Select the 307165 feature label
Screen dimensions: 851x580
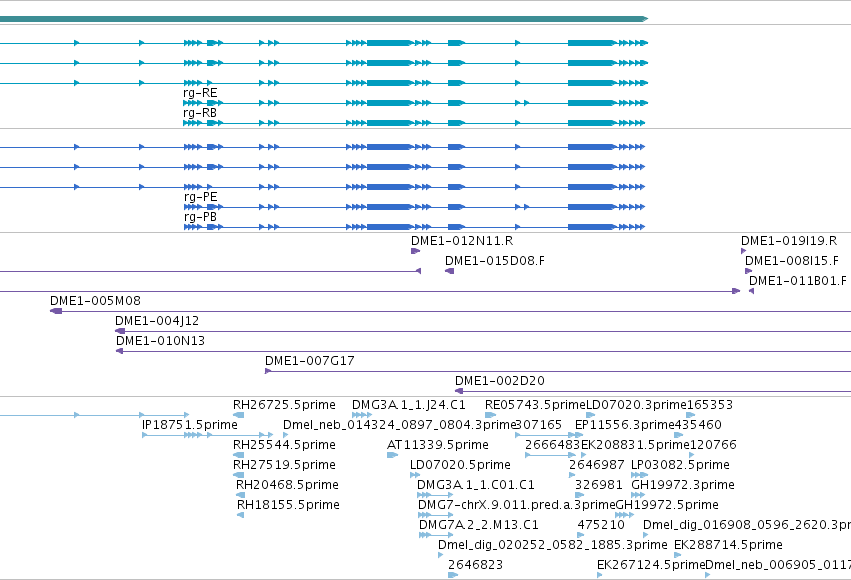click(x=538, y=425)
